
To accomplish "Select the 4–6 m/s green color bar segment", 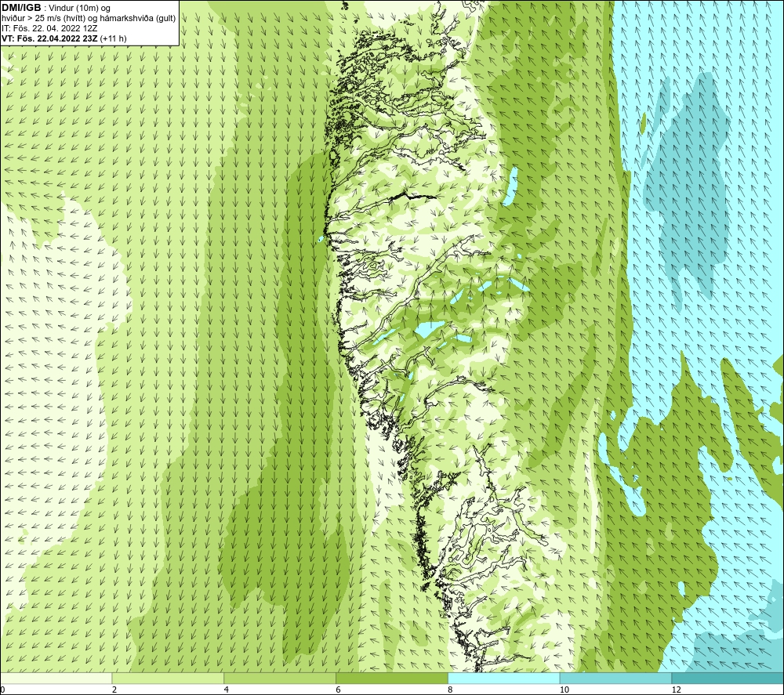I will 280,678.
